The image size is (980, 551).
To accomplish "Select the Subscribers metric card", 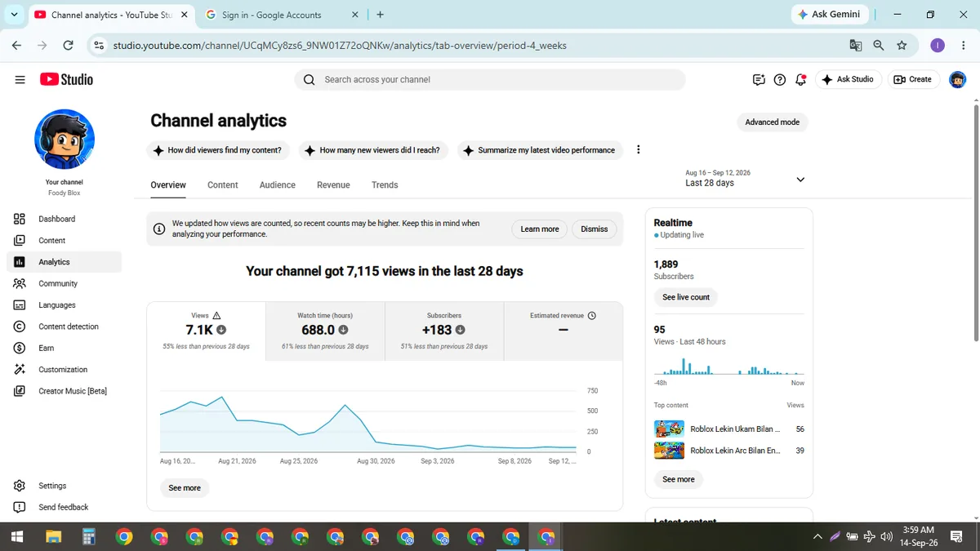I will pyautogui.click(x=444, y=331).
